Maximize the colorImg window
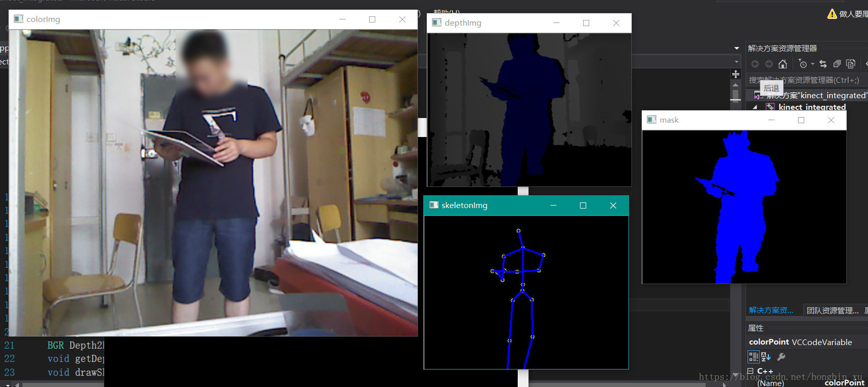The width and height of the screenshot is (868, 387). pyautogui.click(x=372, y=19)
